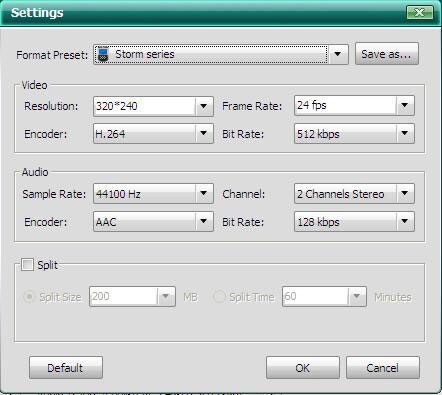
Task: Click the Format Preset label
Action: point(52,55)
